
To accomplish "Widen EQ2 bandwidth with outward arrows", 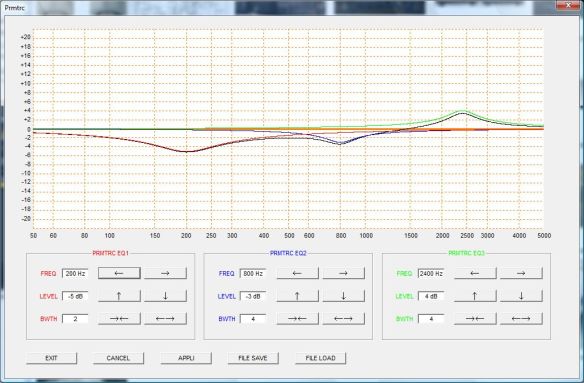I will pos(343,319).
